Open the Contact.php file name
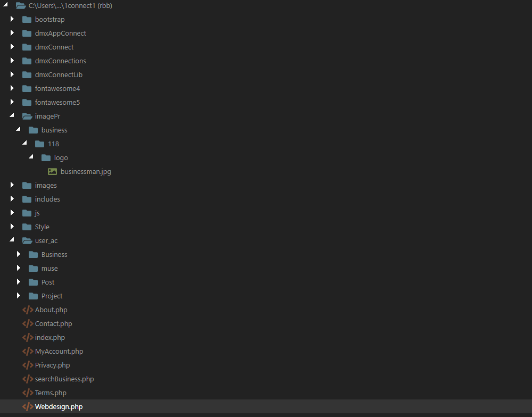 click(54, 324)
